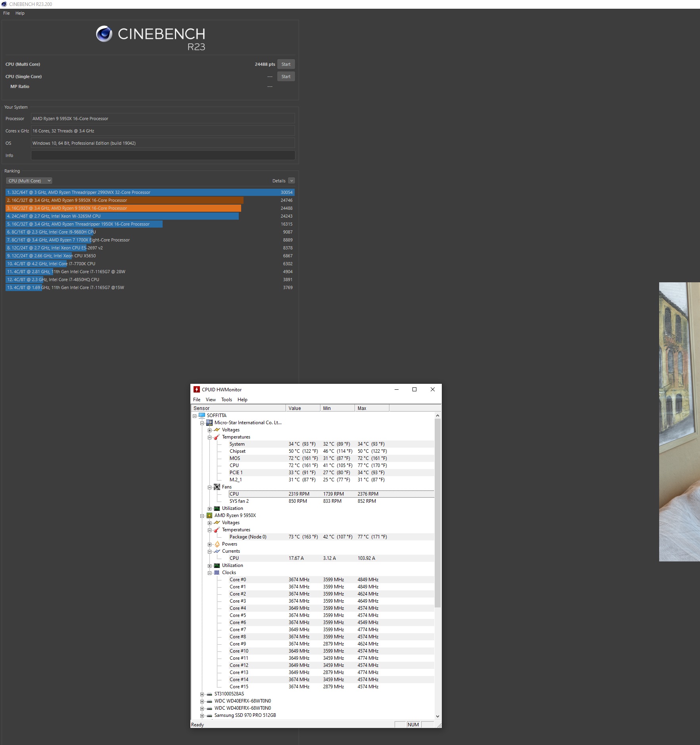Click the first WDC WD40EFRX drive icon

209,701
